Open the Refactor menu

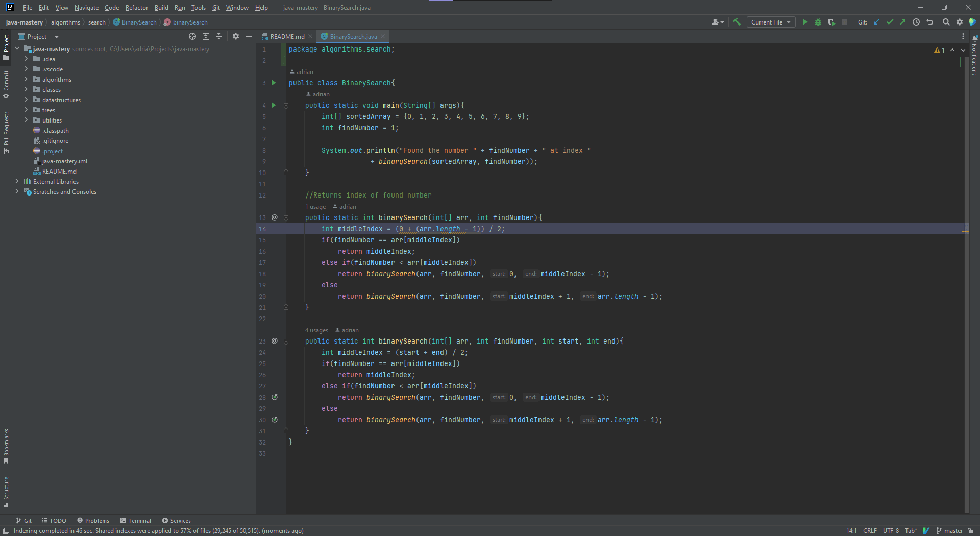136,8
